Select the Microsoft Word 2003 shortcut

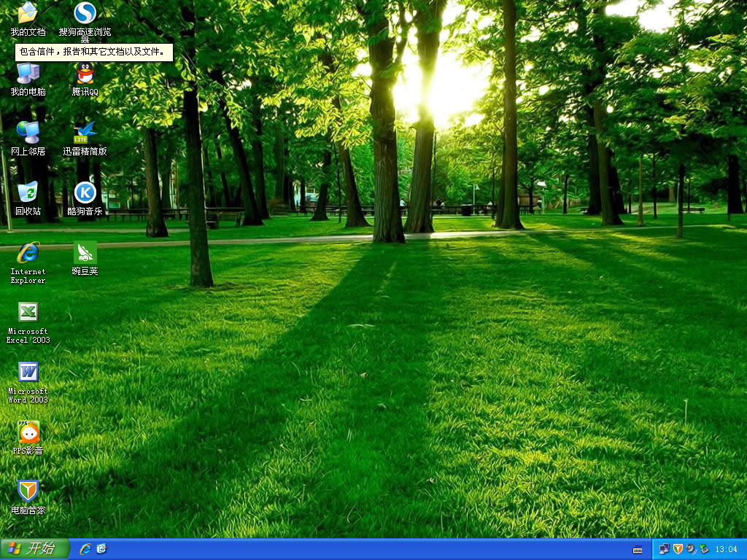coord(28,373)
